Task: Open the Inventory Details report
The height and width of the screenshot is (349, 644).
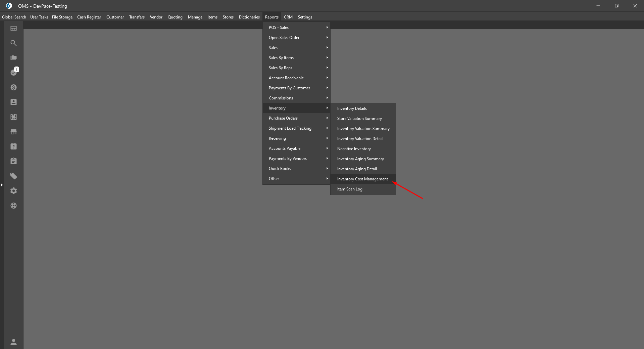Action: coord(363,108)
